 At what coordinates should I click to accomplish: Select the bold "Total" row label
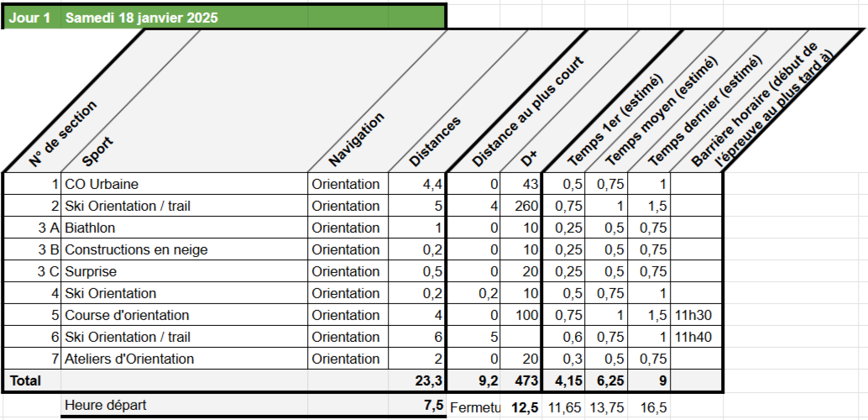(25, 381)
